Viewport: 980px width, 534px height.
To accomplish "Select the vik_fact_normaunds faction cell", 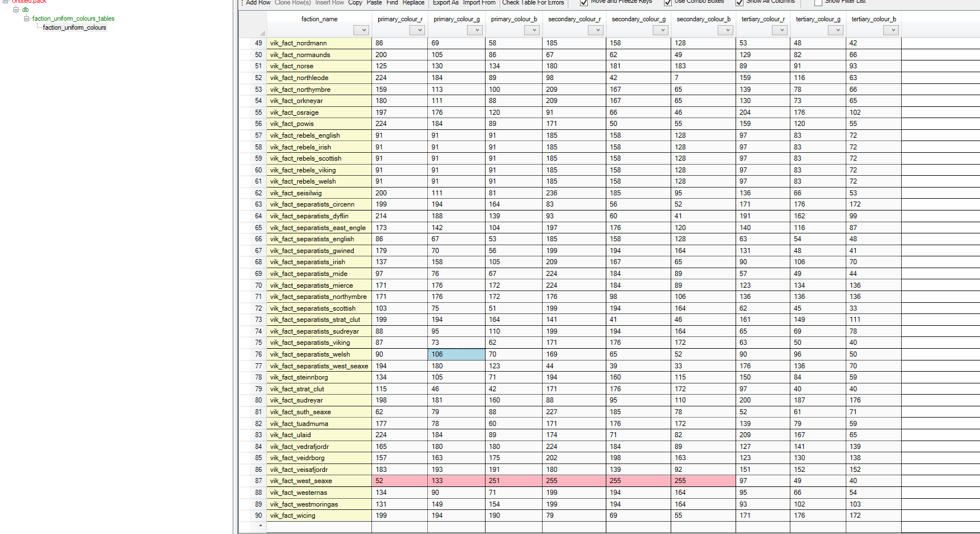I will tap(319, 55).
